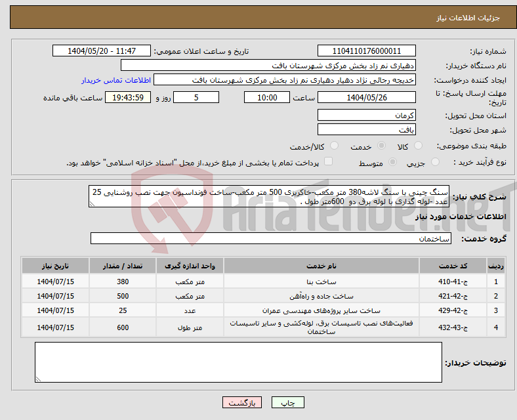Click the اطلاعات خدمات مورد نیاز heading

461,217
